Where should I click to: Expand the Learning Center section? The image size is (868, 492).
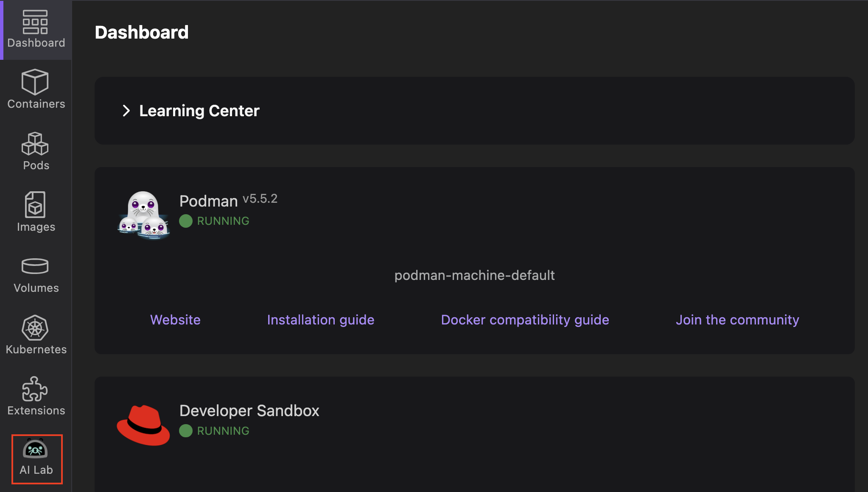coord(126,111)
